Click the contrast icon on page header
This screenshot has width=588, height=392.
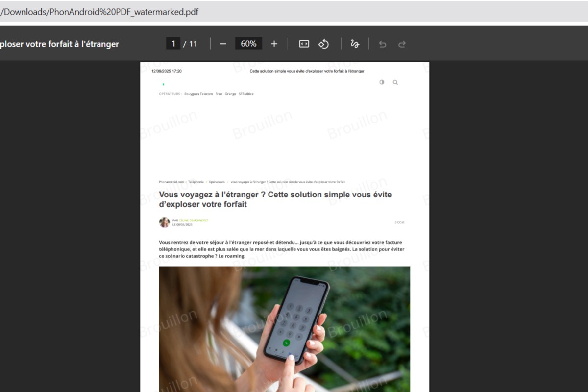[382, 82]
